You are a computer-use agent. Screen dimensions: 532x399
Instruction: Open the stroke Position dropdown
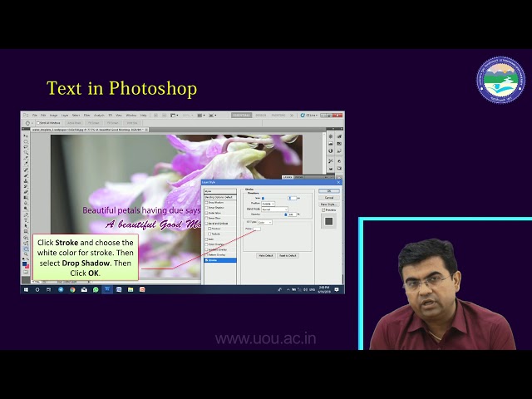coord(268,204)
